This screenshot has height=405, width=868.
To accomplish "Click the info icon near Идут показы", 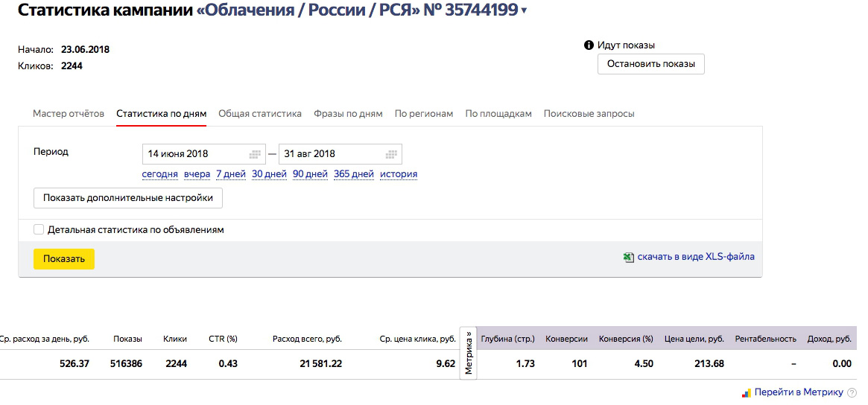I will coord(589,45).
